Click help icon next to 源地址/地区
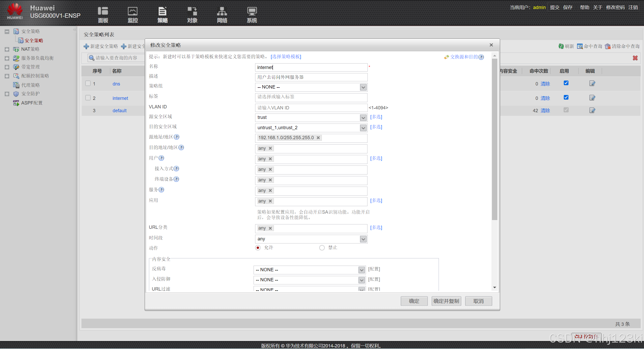The height and width of the screenshot is (349, 644). tap(177, 137)
